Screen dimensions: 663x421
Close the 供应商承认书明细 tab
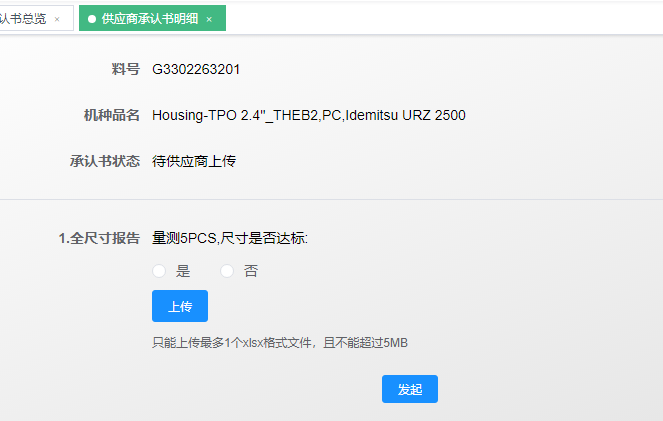click(x=209, y=19)
